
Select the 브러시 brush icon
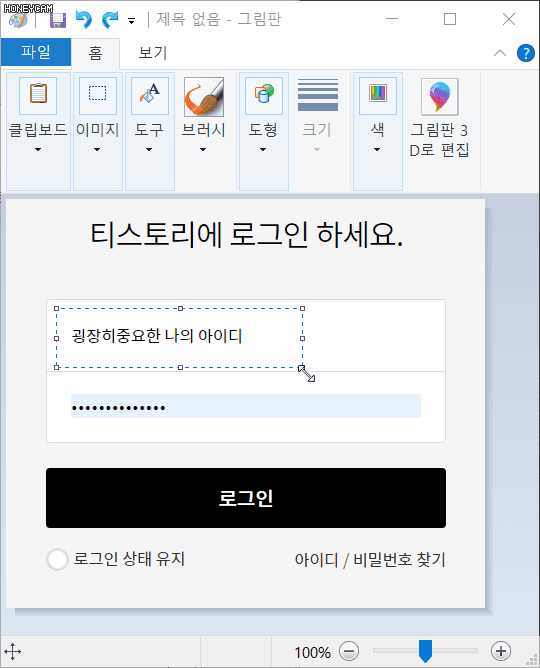coord(204,97)
